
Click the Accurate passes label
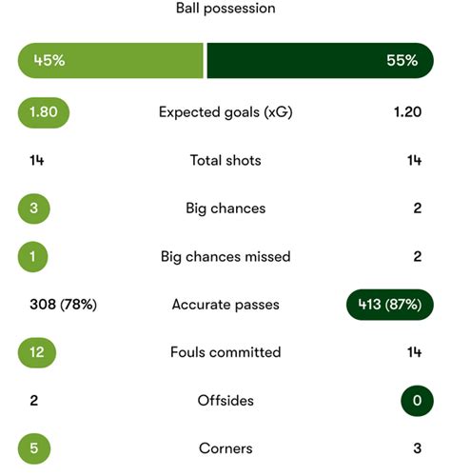(x=225, y=305)
